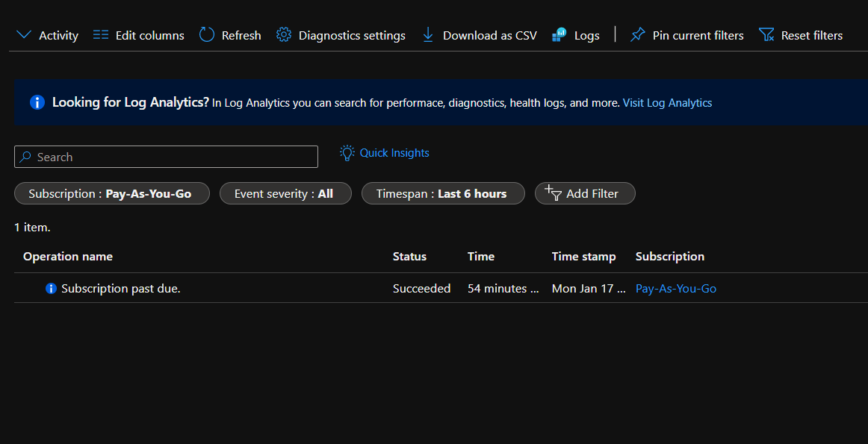Pin current filters
Viewport: 868px width, 444px height.
(687, 35)
